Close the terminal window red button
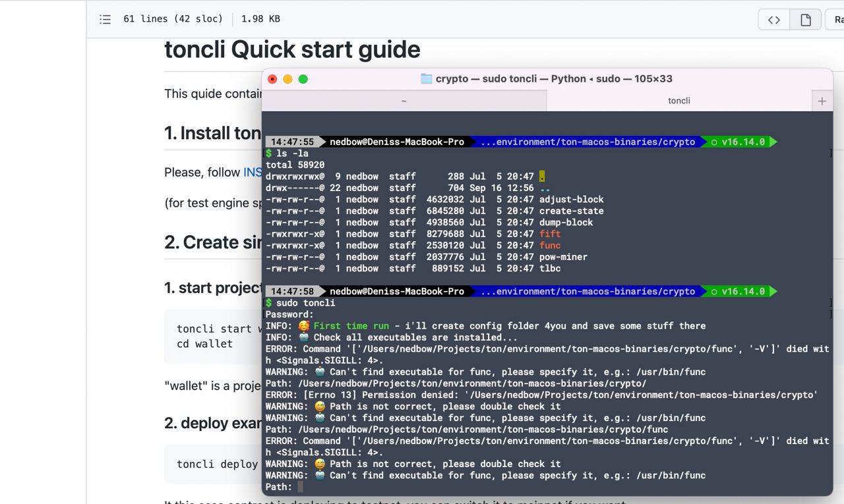 (x=272, y=79)
